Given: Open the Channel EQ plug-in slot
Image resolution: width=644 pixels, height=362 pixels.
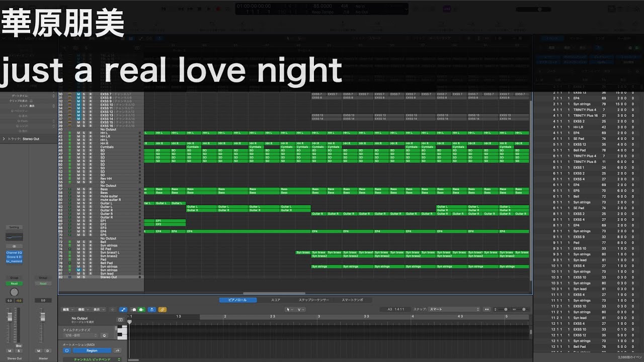Looking at the screenshot, I should [14, 252].
